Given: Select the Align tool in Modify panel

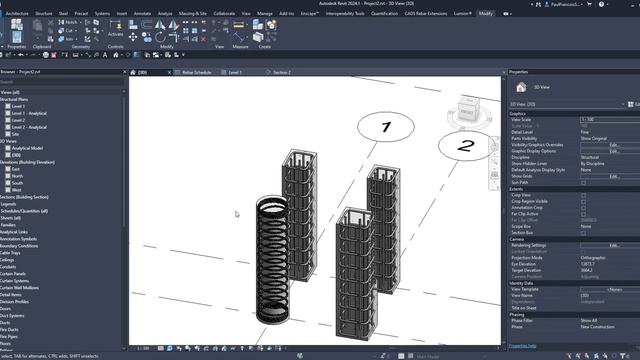Looking at the screenshot, I should pos(133,25).
